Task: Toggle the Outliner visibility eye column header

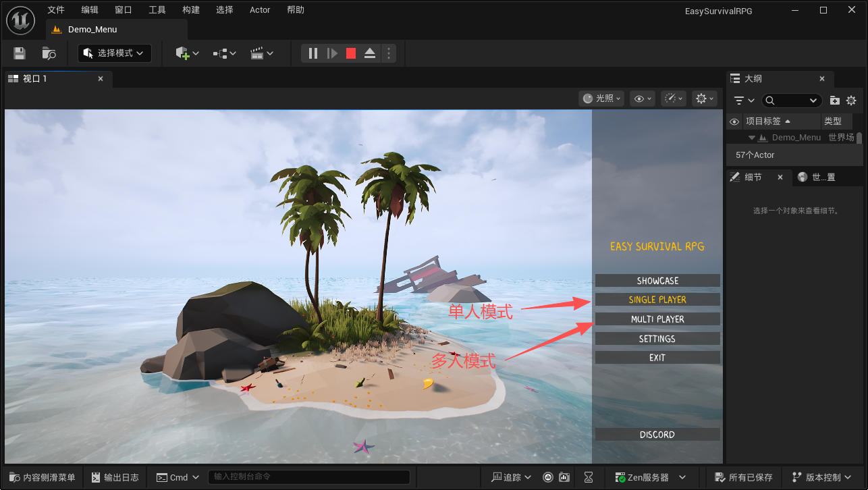Action: [x=735, y=121]
